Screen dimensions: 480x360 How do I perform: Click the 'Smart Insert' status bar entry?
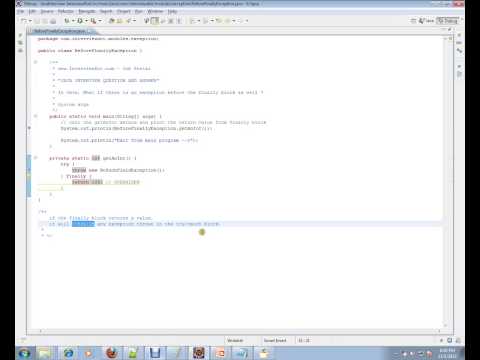point(275,340)
